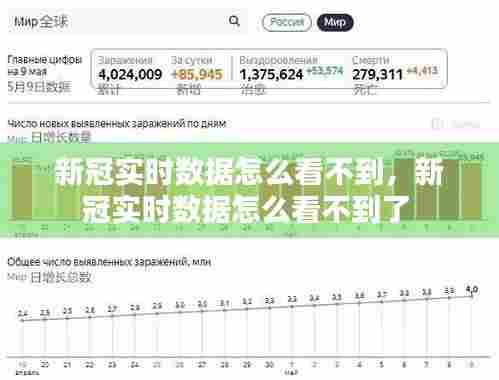This screenshot has height=380, width=499.
Task: Click the "Заражения" label
Action: [125, 60]
